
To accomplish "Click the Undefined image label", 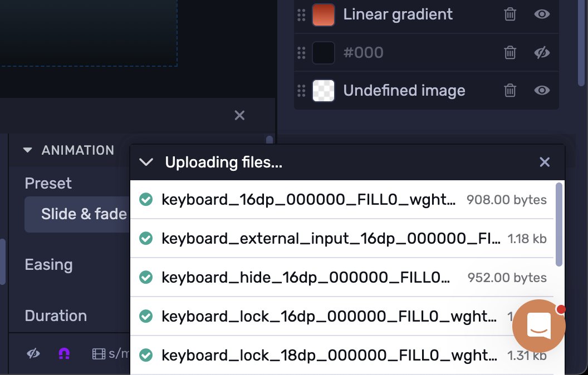I will click(x=404, y=91).
